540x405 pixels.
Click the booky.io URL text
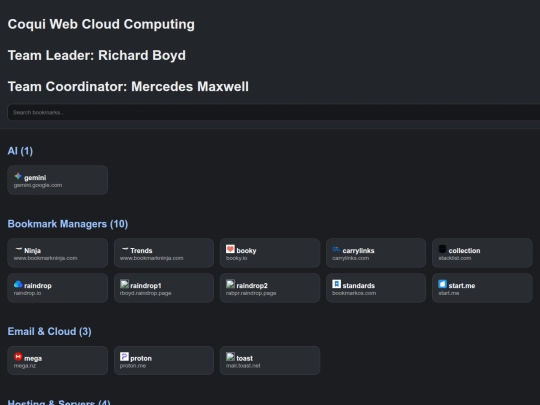(x=237, y=258)
